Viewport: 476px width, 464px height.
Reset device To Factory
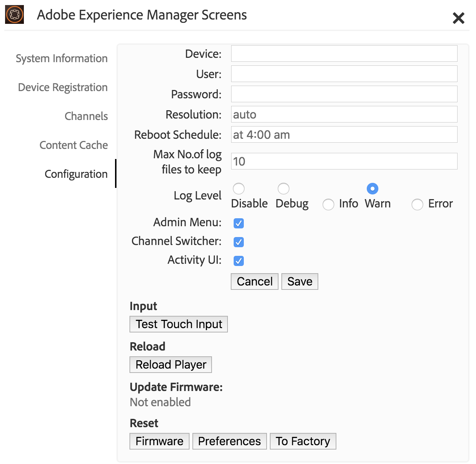coord(303,441)
